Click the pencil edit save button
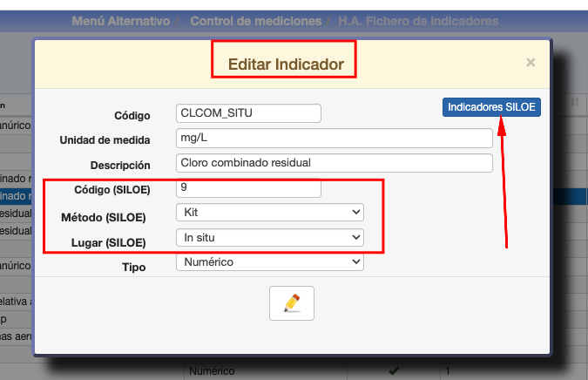 292,303
